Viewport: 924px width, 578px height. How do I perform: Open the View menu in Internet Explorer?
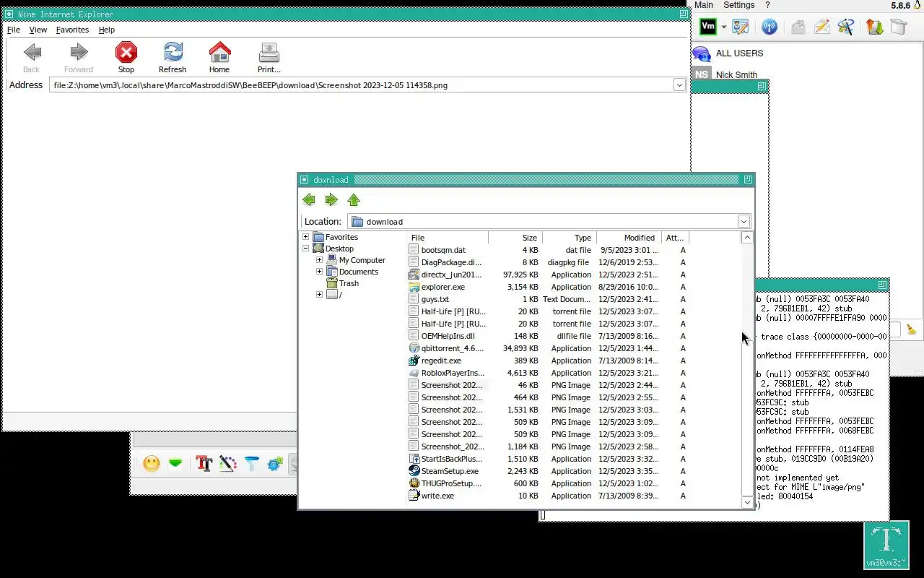pos(38,30)
